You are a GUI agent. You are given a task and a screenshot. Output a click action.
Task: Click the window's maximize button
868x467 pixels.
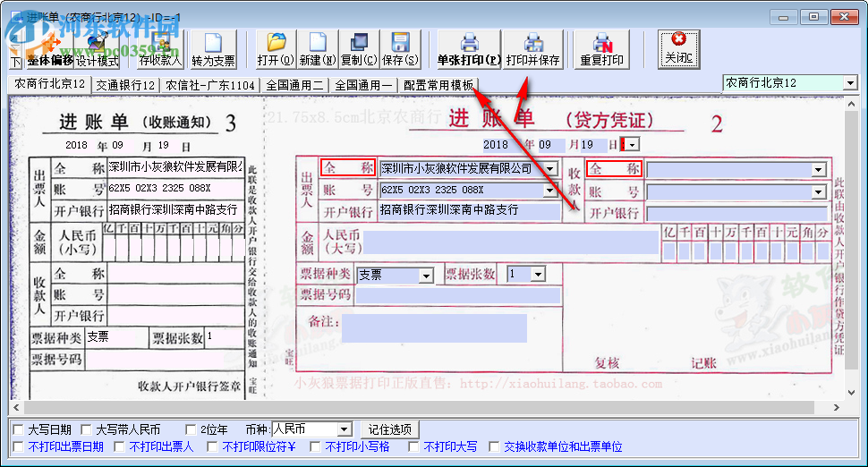click(x=813, y=17)
